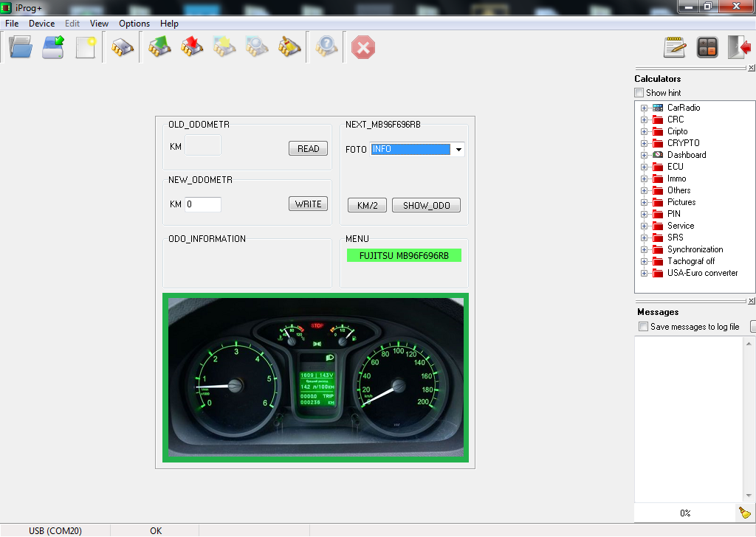756x537 pixels.
Task: Click the chip with green arrow icon
Action: 159,48
